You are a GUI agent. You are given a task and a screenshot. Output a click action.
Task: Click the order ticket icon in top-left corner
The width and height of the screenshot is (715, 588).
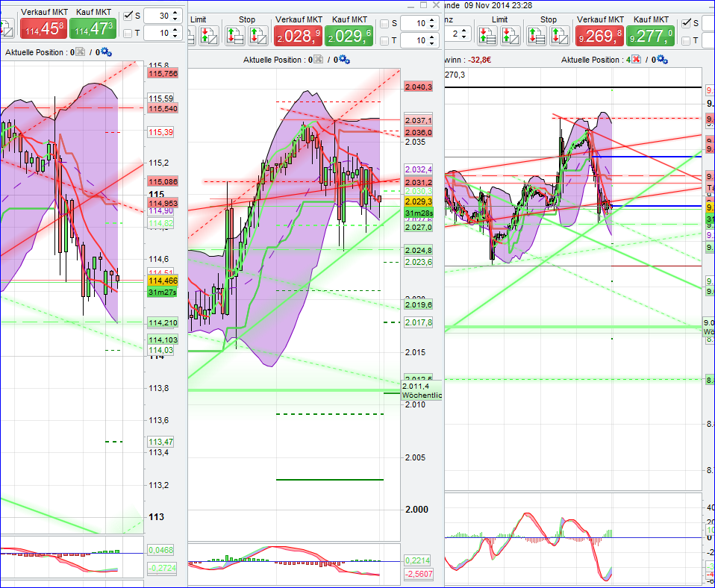coord(7,28)
